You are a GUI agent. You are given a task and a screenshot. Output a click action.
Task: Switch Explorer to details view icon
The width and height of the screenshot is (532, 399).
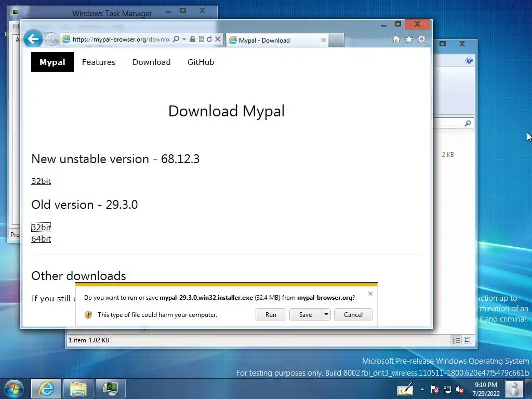click(456, 340)
